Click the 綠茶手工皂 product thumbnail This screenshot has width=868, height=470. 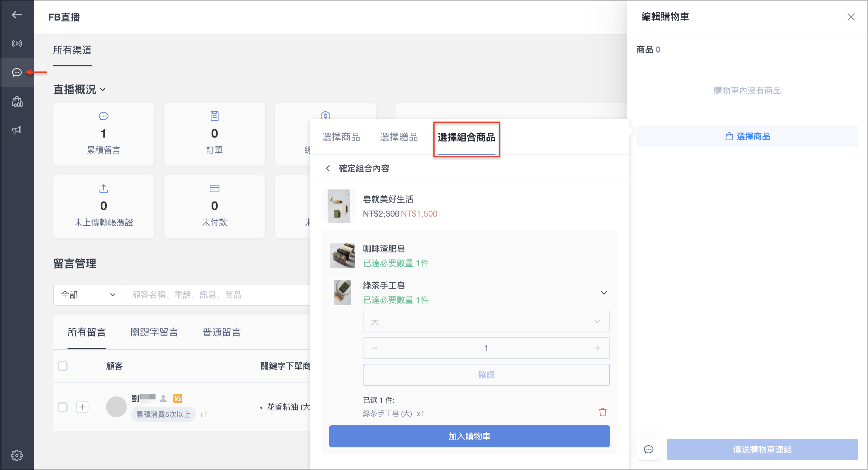tap(342, 292)
